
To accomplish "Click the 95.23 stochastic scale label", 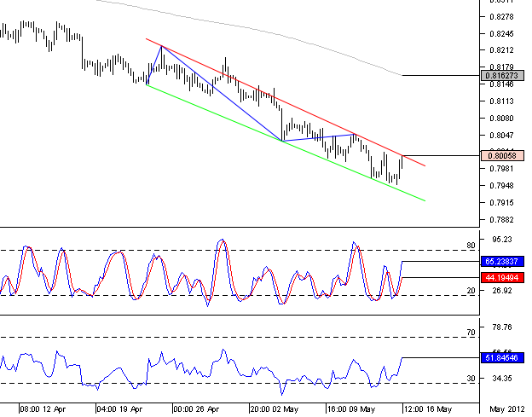I will point(502,240).
